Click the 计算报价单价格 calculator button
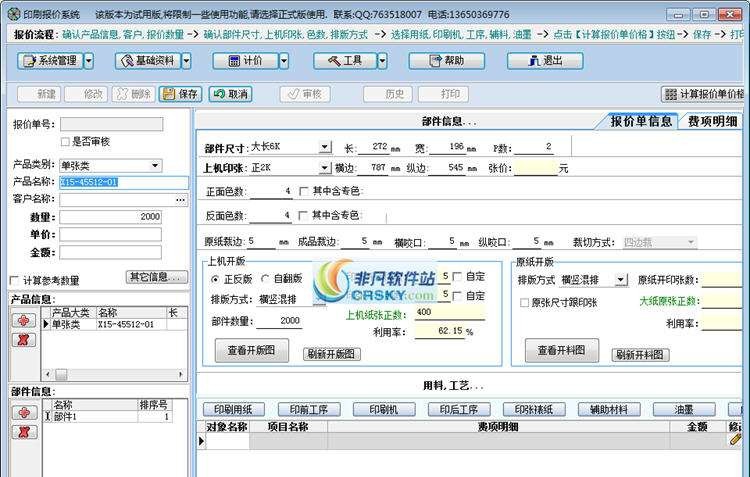 704,94
